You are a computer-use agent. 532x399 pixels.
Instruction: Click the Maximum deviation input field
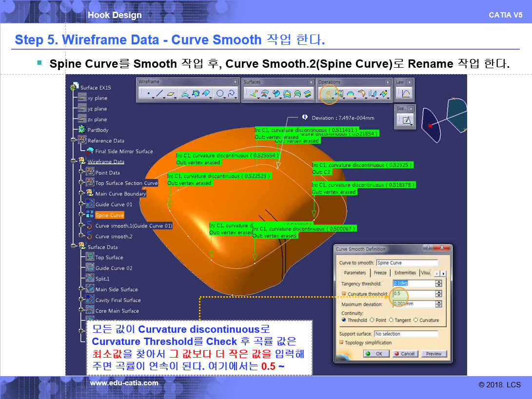pyautogui.click(x=413, y=304)
